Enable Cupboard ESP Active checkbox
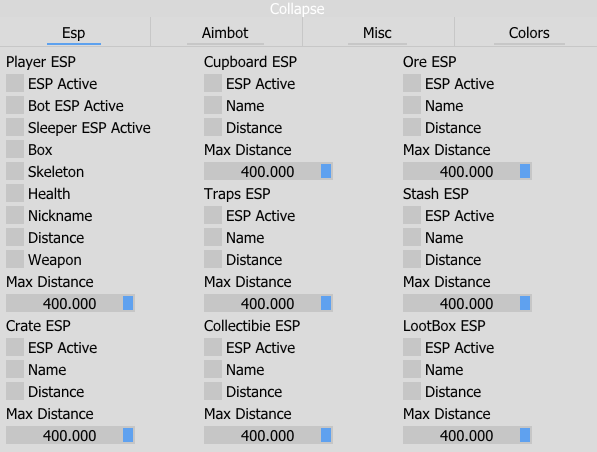Screen dimensions: 597x452 pos(213,83)
